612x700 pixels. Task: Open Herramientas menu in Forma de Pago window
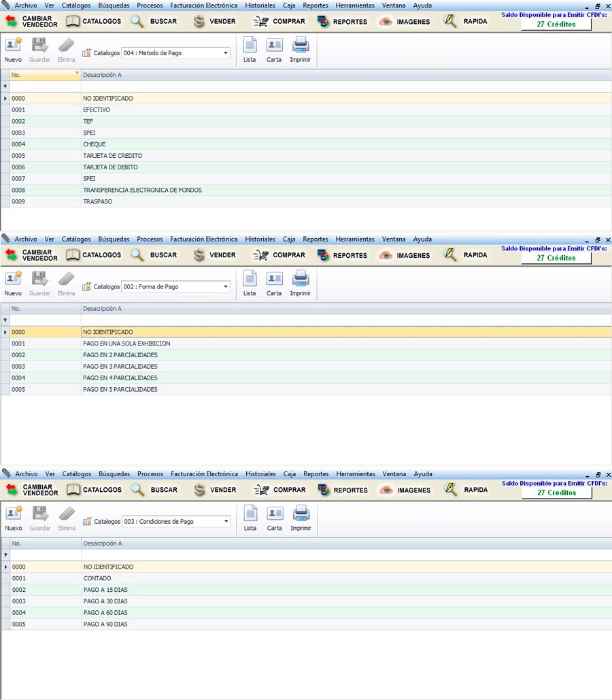pyautogui.click(x=355, y=239)
